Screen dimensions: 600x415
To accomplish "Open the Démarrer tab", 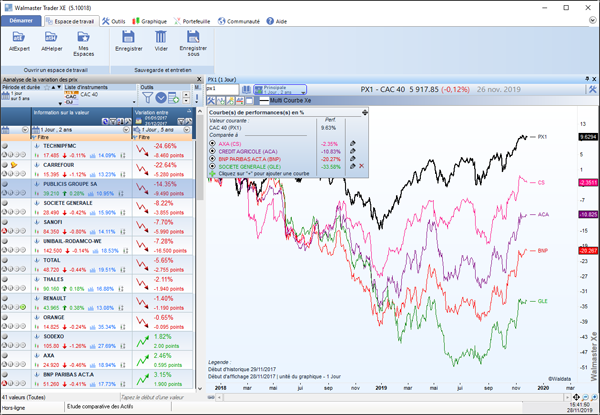I will [x=21, y=21].
